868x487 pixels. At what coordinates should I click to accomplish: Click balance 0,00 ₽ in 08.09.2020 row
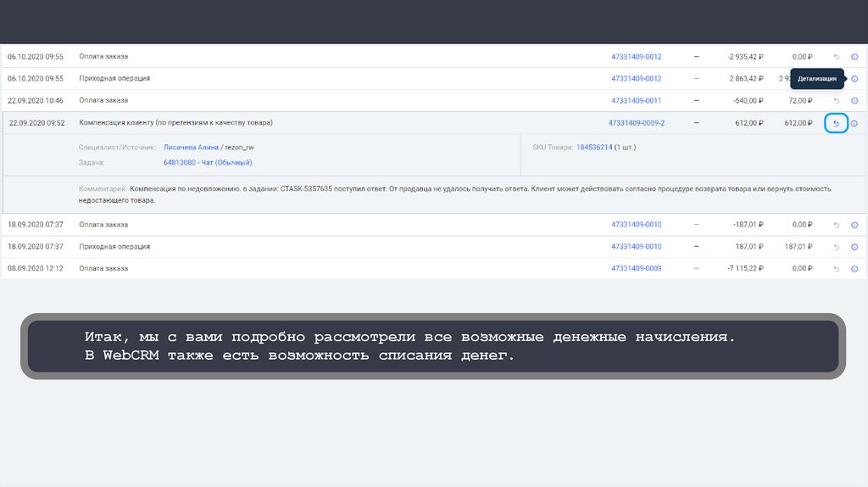pos(802,268)
